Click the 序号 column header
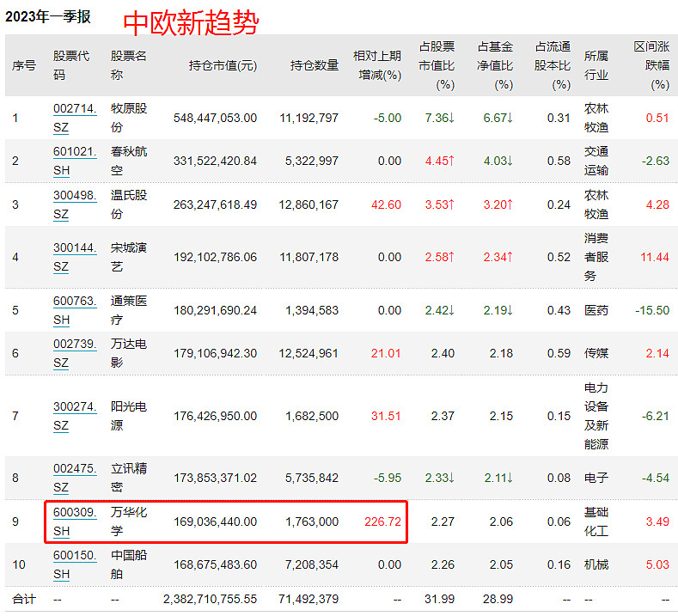Image resolution: width=678 pixels, height=616 pixels. 24,65
